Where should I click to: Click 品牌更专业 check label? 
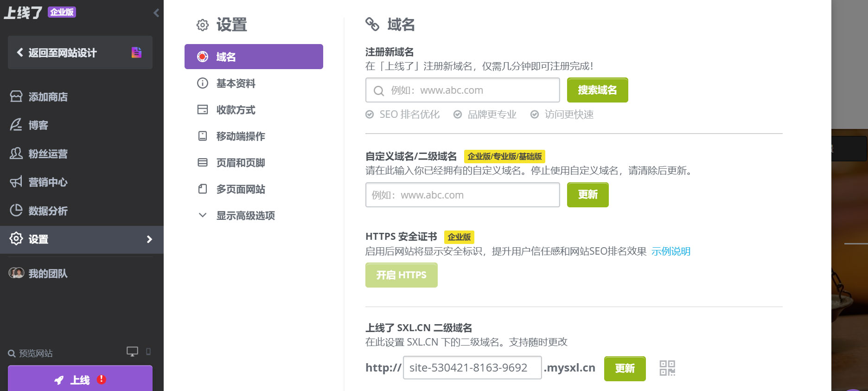coord(485,114)
